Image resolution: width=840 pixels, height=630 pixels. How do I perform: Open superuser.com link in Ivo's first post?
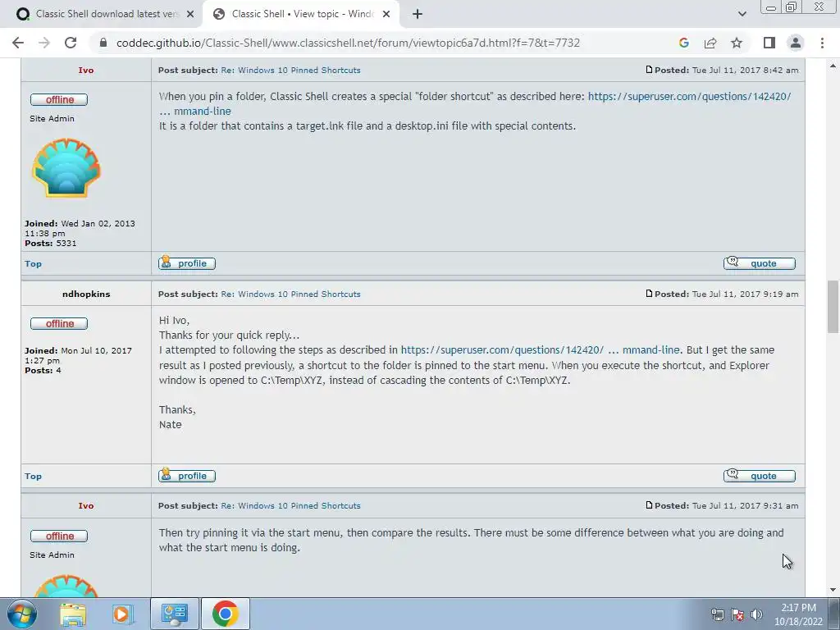coord(689,97)
